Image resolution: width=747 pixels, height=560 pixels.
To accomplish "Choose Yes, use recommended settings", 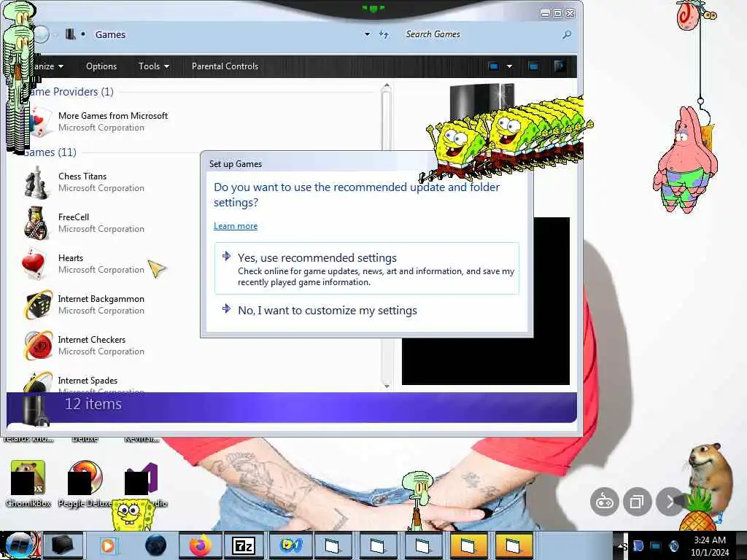I will (366, 268).
